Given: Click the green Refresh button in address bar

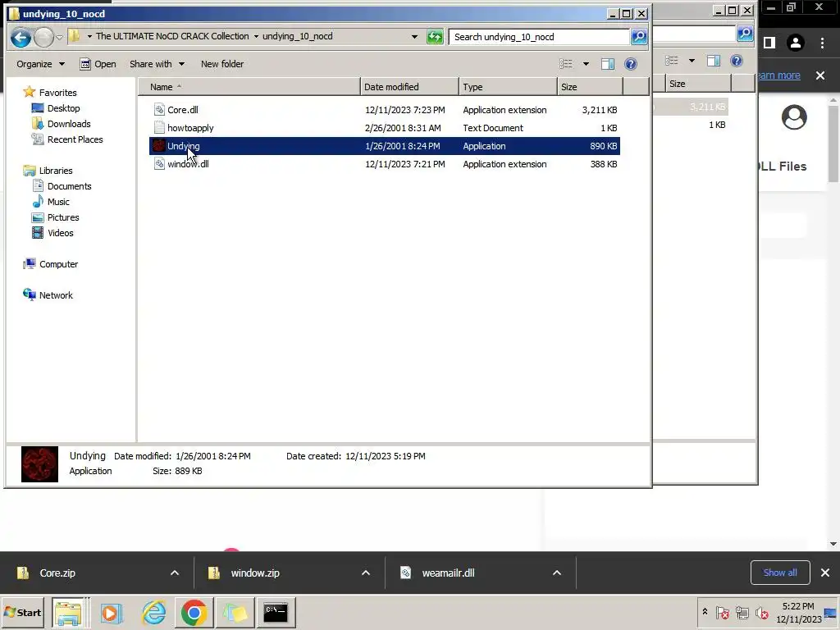Looking at the screenshot, I should [435, 37].
